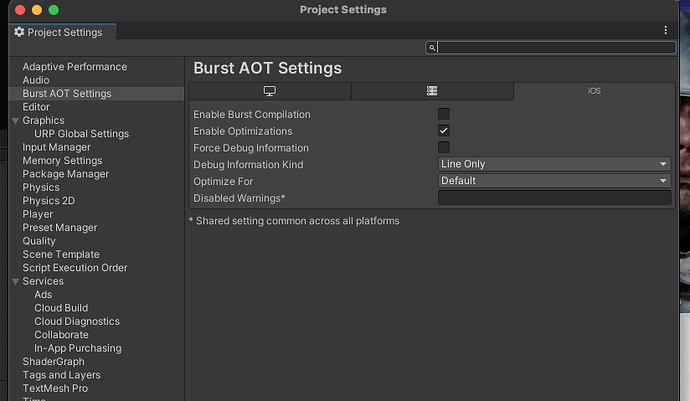This screenshot has height=401, width=690.
Task: Click in the Disabled Warnings field
Action: click(x=554, y=198)
